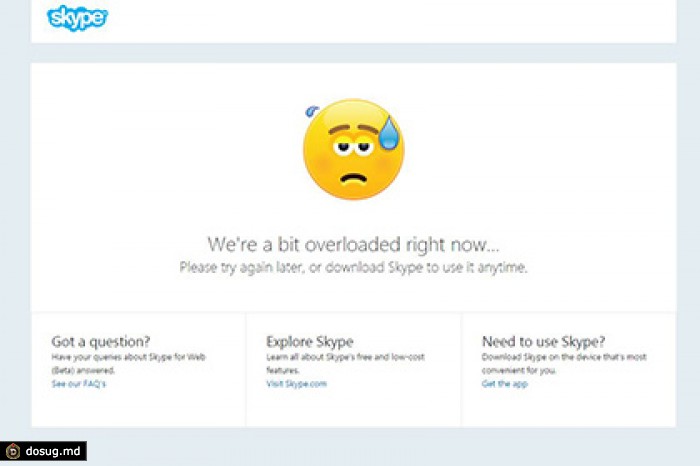Click the Skype logo in header
This screenshot has height=466, width=700.
(x=77, y=18)
